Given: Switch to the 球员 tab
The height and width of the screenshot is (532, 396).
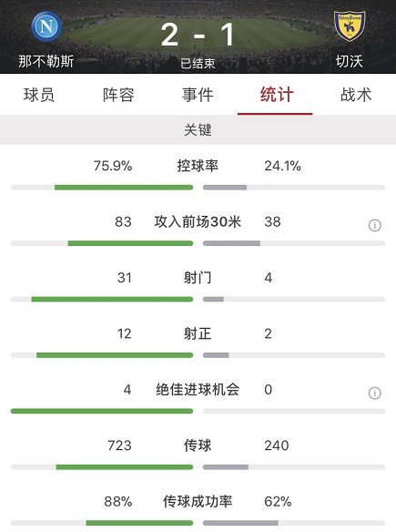Looking at the screenshot, I should coord(39,95).
